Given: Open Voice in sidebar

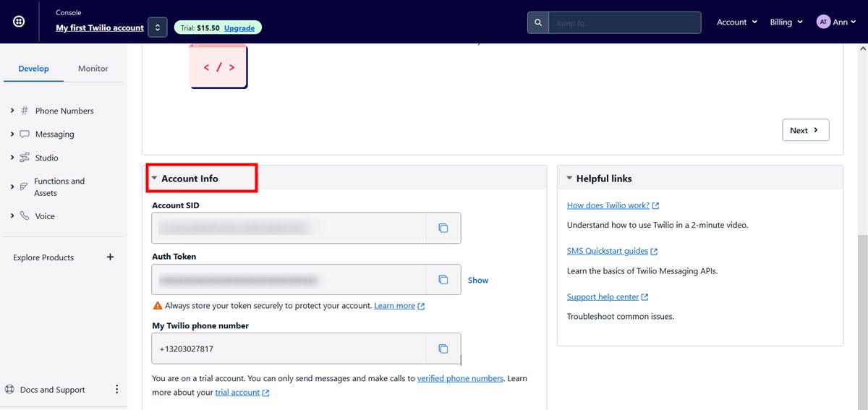Looking at the screenshot, I should click(45, 216).
